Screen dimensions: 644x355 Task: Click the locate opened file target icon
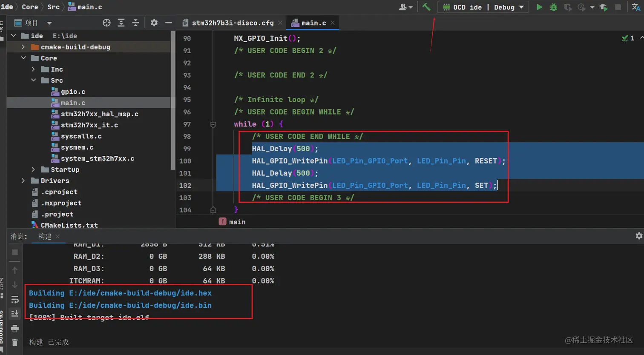coord(106,23)
